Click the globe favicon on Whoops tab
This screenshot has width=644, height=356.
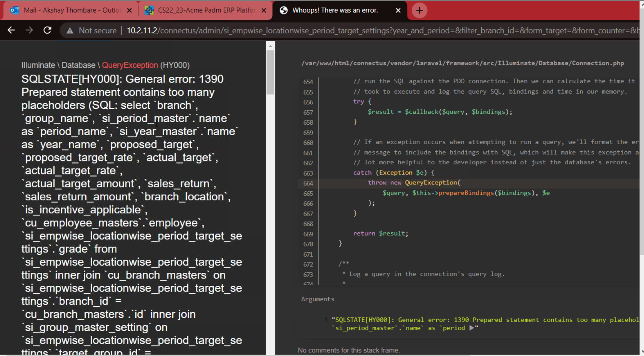pyautogui.click(x=284, y=10)
